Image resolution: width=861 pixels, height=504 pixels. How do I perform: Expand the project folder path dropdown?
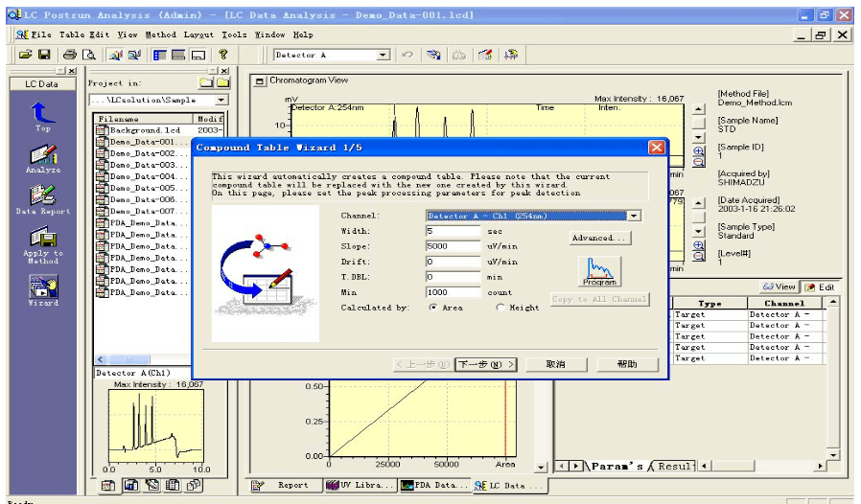pyautogui.click(x=221, y=100)
